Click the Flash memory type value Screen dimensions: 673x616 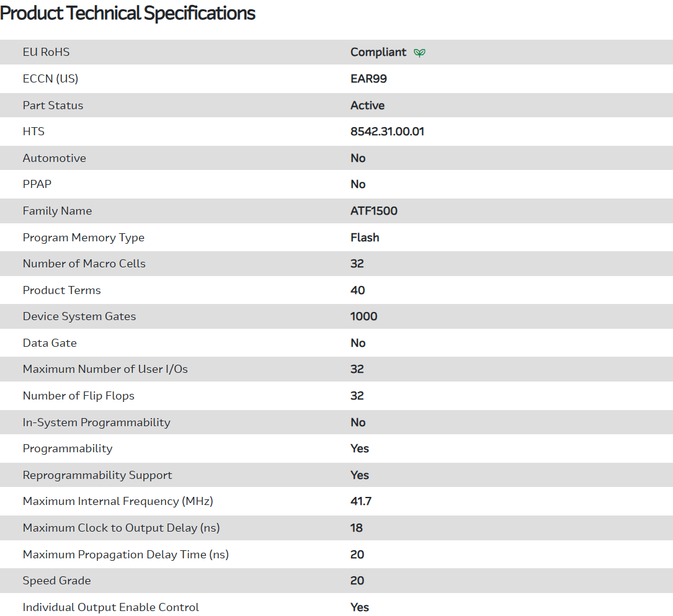click(x=365, y=238)
